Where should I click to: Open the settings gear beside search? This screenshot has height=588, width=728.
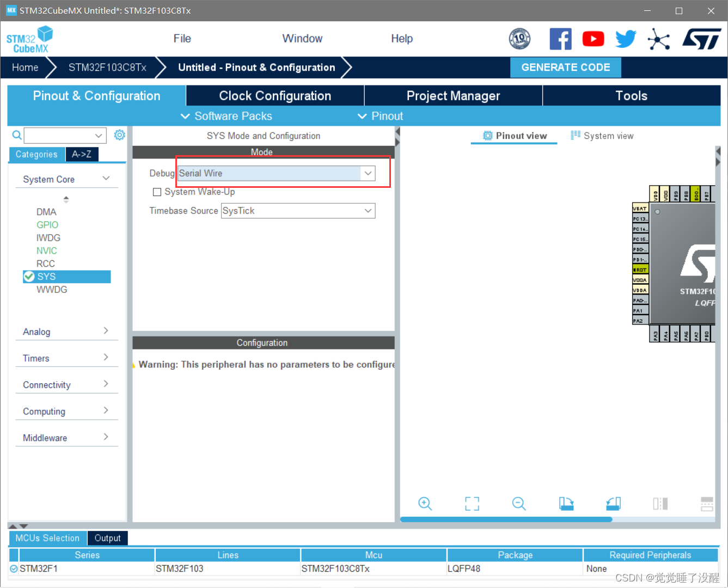[x=120, y=135]
